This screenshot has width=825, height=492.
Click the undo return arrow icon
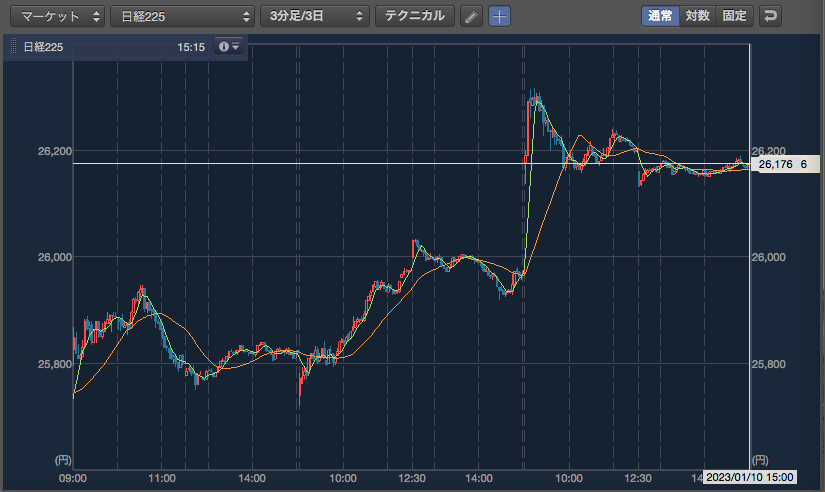(770, 16)
